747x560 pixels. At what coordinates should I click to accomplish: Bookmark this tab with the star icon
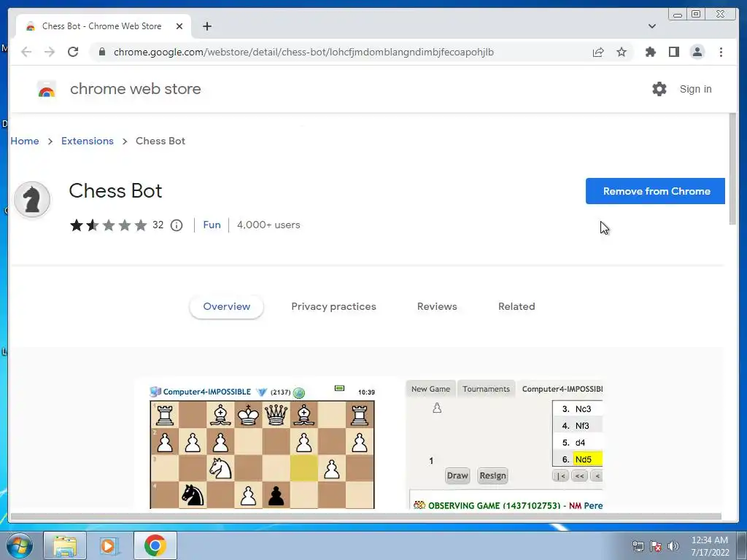(622, 52)
